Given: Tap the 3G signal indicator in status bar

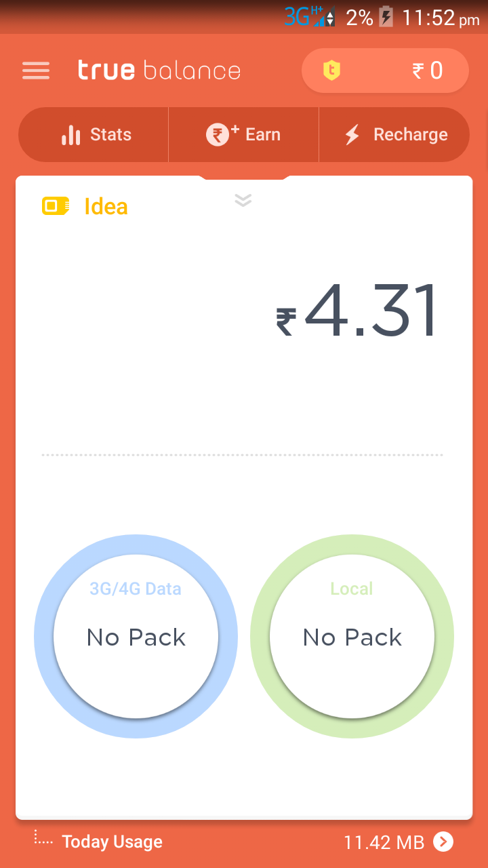Looking at the screenshot, I should tap(309, 17).
